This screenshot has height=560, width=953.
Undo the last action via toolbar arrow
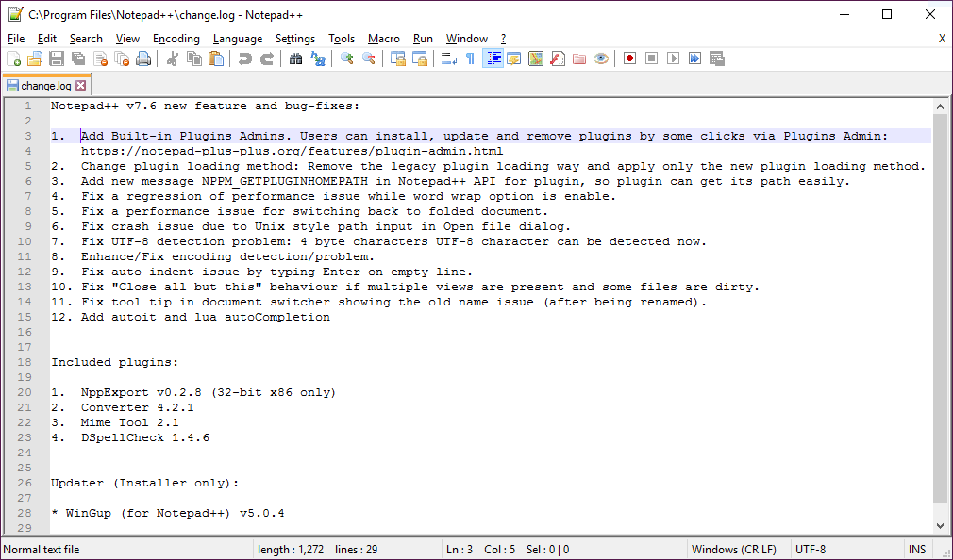pyautogui.click(x=245, y=58)
